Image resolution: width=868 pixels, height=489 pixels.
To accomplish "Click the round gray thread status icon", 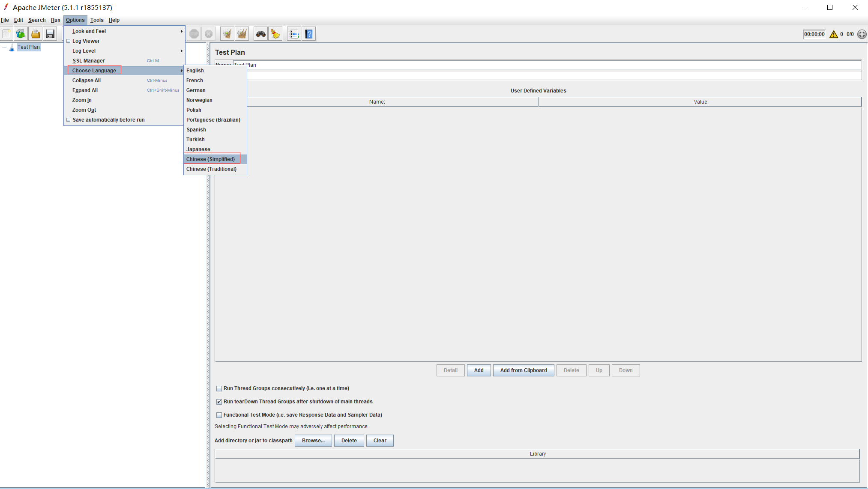I will [x=862, y=34].
